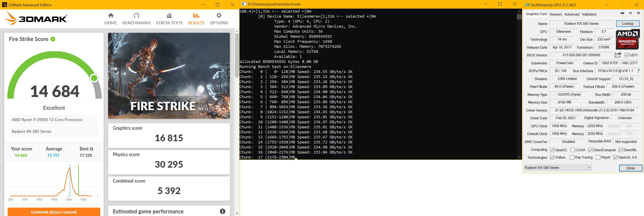The height and width of the screenshot is (216, 644).
Task: Toggle the DirectML checkbox
Action: click(621, 150)
